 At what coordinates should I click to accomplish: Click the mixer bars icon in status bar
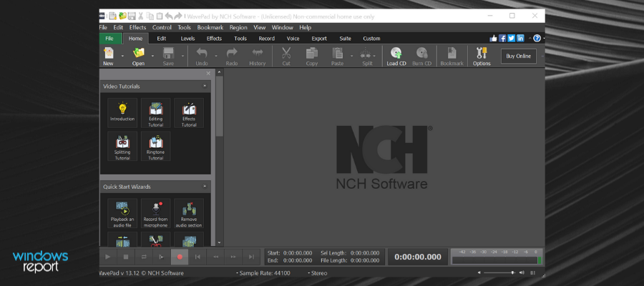coord(532,272)
